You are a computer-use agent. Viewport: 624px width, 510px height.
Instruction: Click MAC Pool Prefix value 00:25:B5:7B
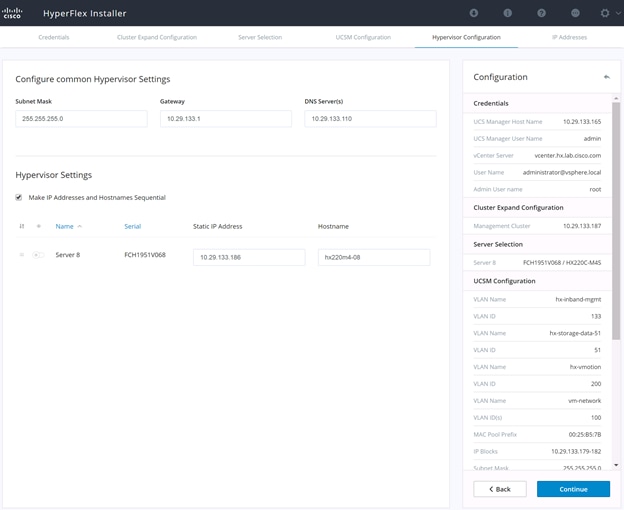(585, 434)
